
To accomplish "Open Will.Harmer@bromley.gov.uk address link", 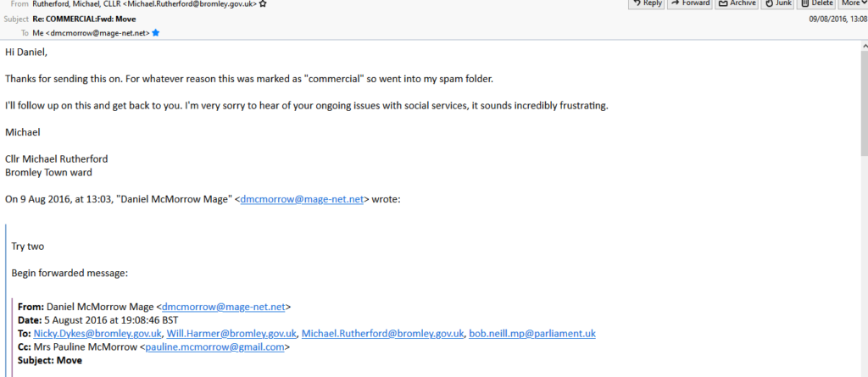I will [x=232, y=333].
